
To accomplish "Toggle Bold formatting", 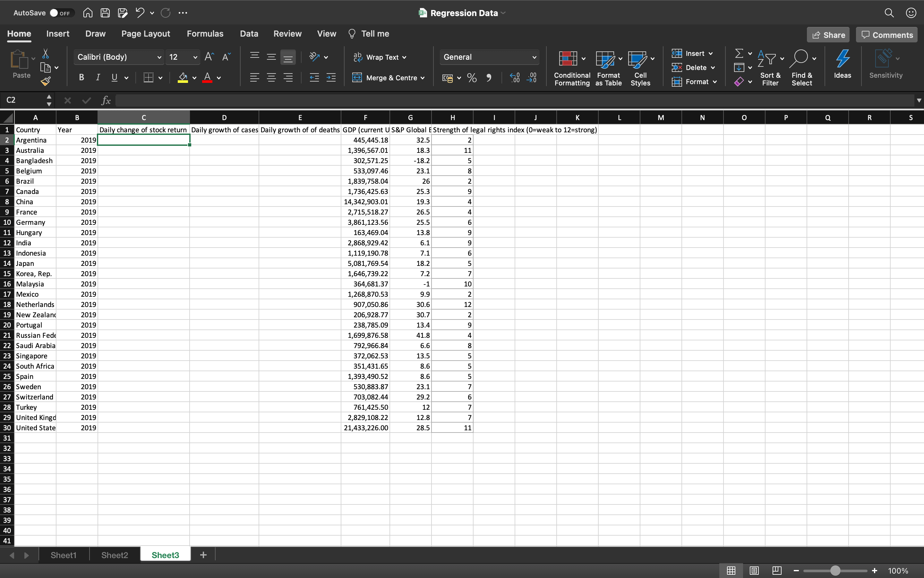I will tap(81, 78).
